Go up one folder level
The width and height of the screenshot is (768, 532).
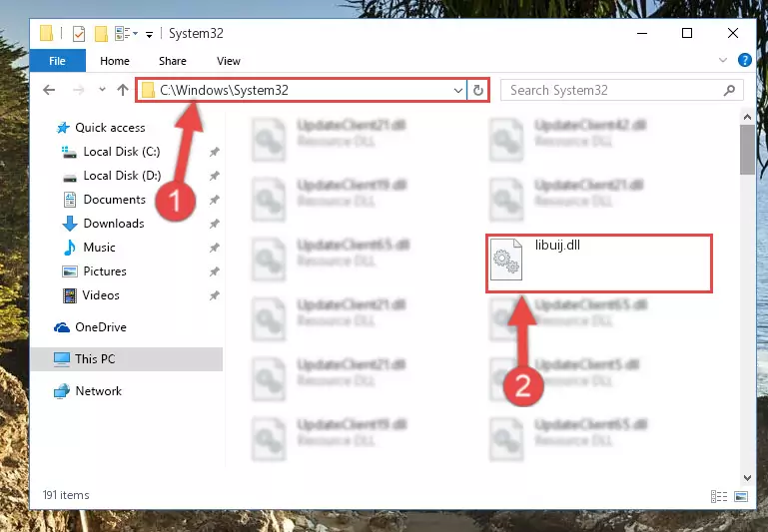coord(123,90)
